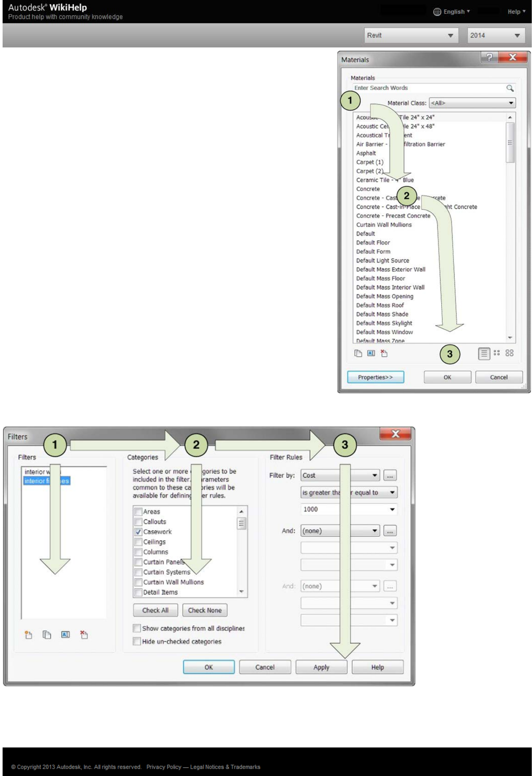Click the Materials list scroll down arrow
The image size is (532, 776).
point(510,338)
